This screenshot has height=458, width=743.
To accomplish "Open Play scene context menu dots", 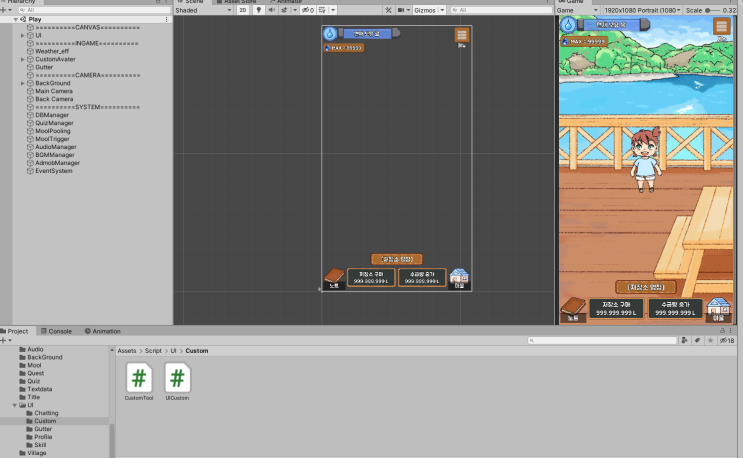I will [166, 19].
